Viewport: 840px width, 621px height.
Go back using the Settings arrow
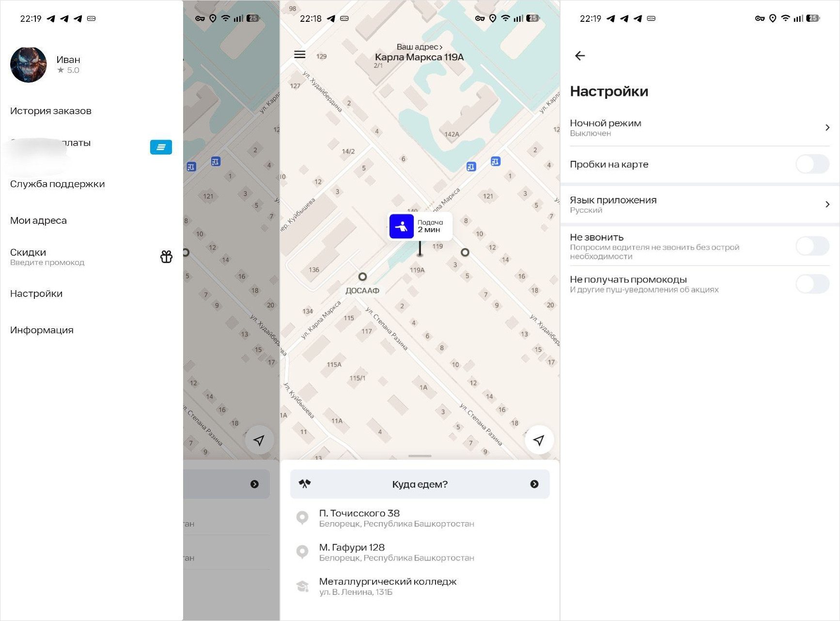580,56
